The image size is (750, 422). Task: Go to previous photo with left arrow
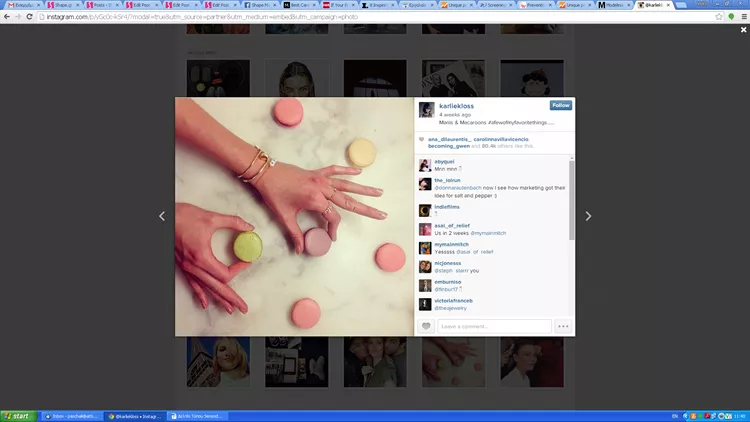[162, 216]
